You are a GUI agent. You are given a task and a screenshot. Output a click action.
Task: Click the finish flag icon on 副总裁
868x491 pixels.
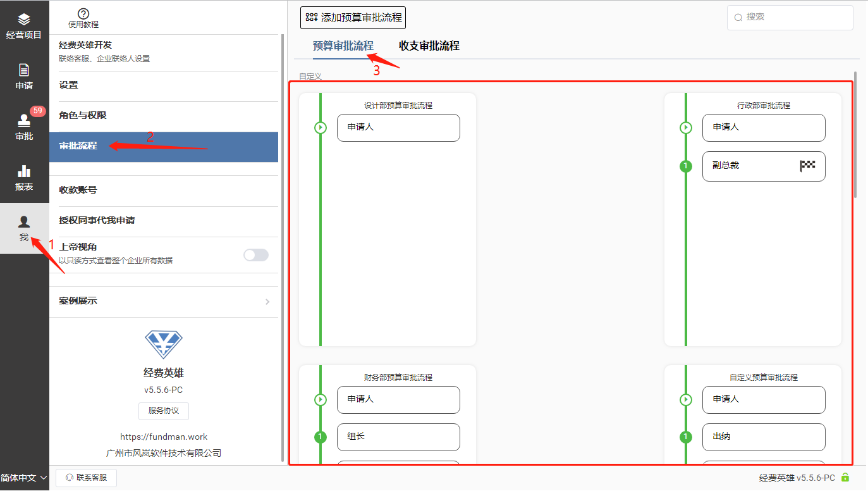[x=807, y=166]
